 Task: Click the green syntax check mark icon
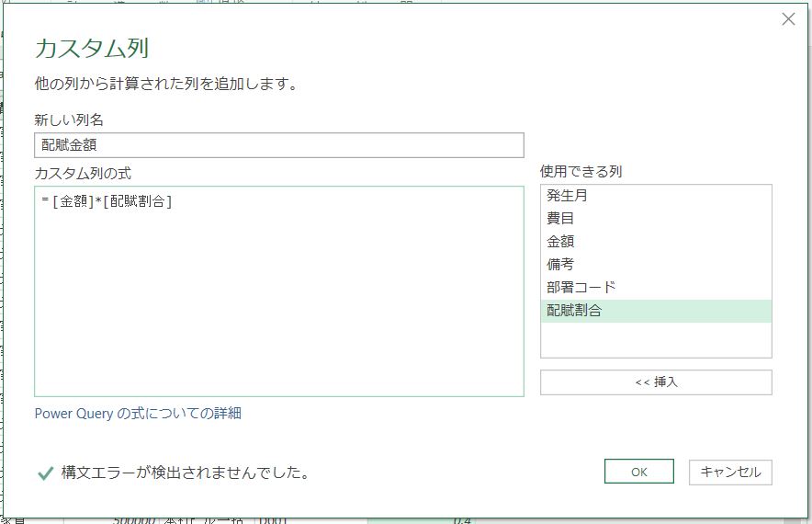click(x=44, y=473)
